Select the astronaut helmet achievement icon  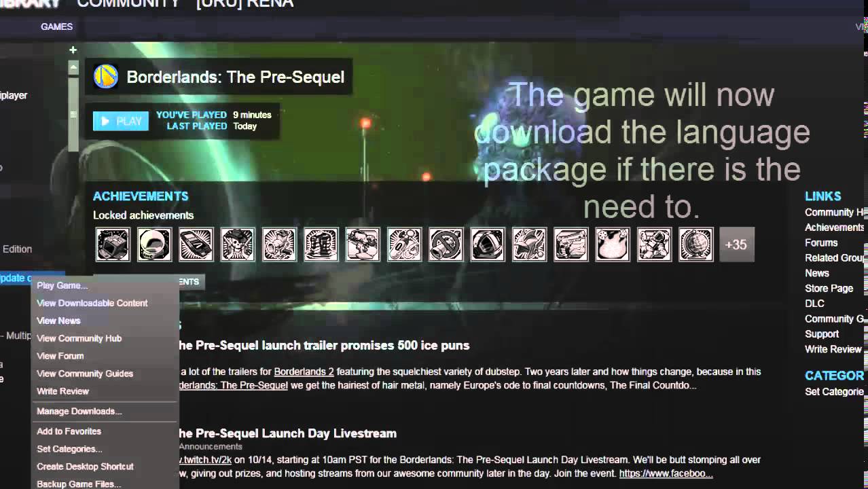[154, 244]
